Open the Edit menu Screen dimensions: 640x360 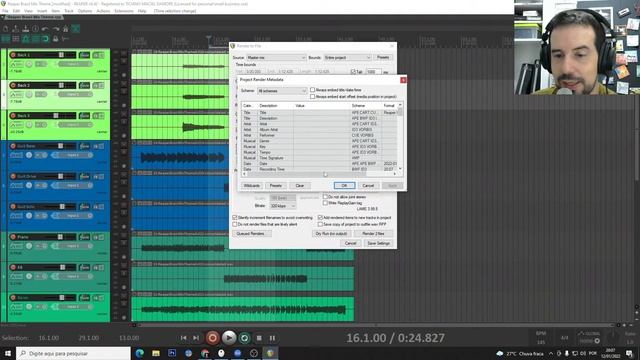point(16,11)
